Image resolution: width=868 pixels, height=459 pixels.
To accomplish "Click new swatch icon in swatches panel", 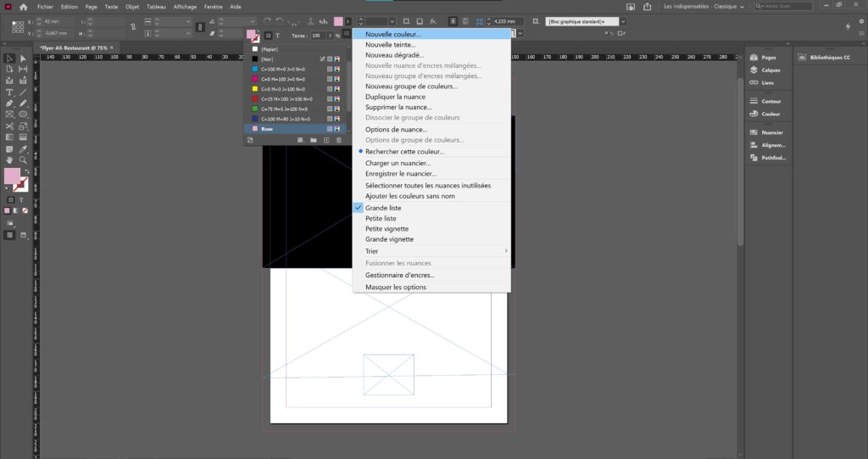I will click(x=326, y=140).
